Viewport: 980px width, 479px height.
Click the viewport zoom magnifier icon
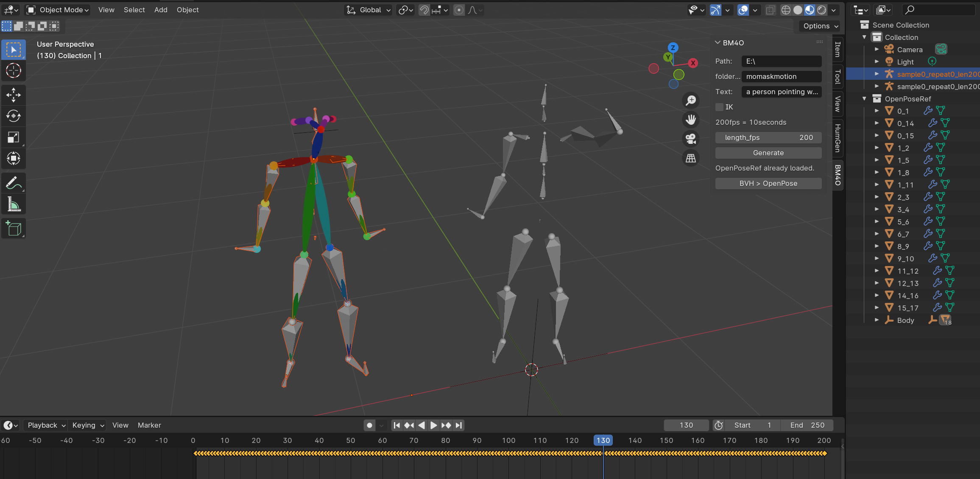(691, 101)
